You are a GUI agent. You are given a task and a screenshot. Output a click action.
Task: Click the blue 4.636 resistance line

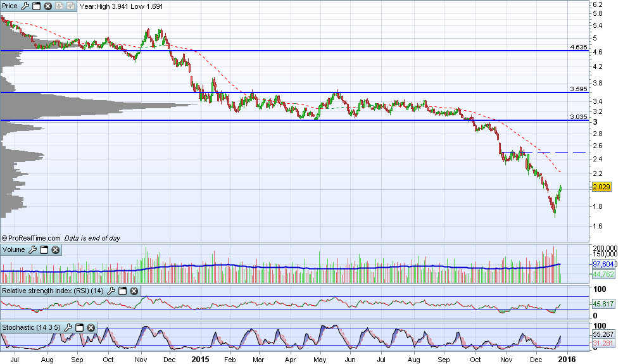pyautogui.click(x=294, y=51)
